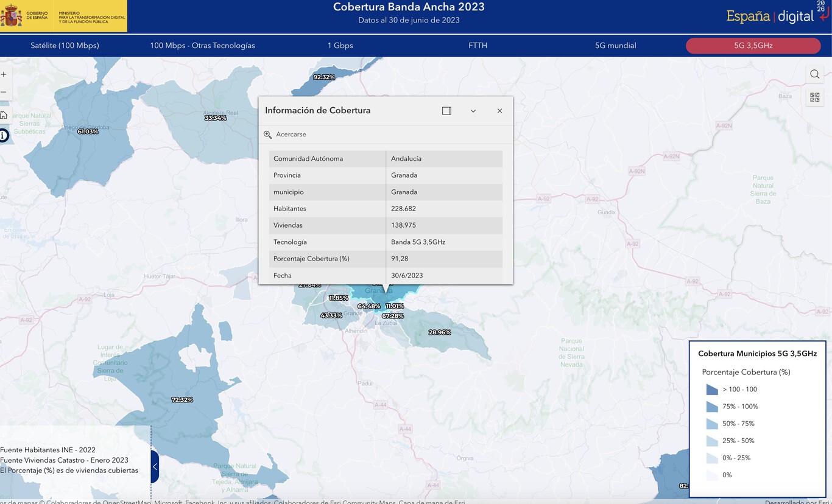This screenshot has width=832, height=504.
Task: Select the 5G 3,5GHz tab
Action: click(753, 46)
